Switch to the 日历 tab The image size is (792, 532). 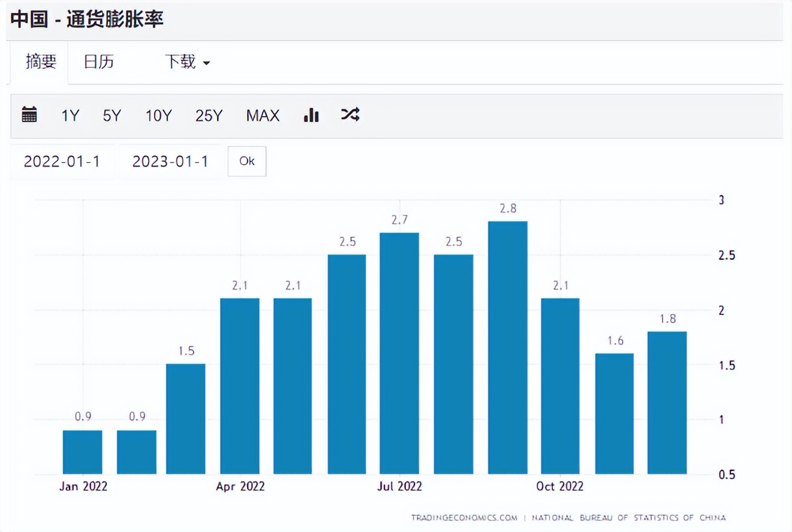[99, 61]
